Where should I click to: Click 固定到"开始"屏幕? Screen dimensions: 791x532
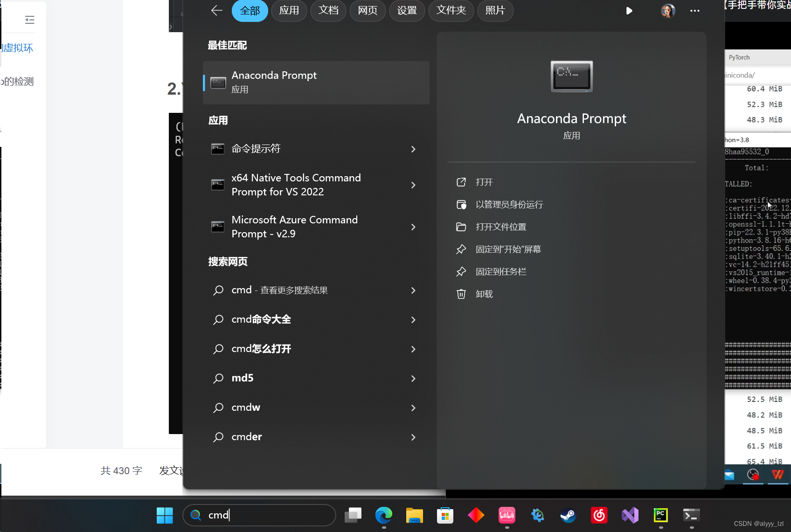[x=508, y=249]
